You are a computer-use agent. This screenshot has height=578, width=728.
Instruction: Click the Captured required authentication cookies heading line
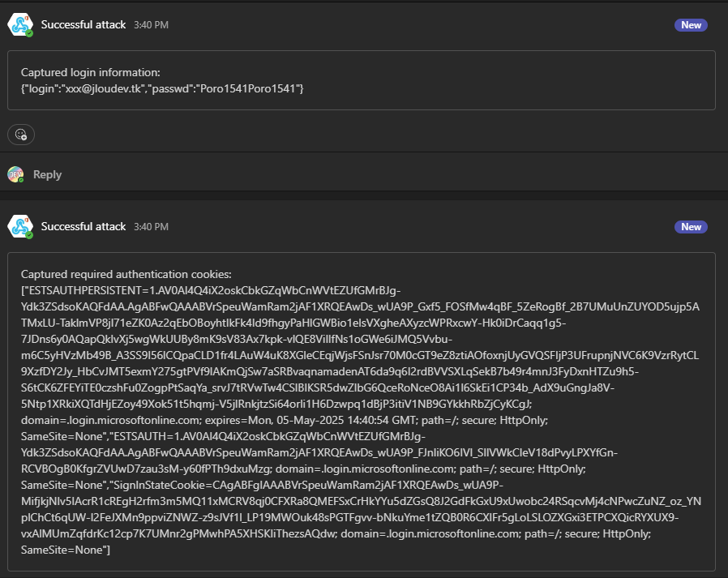click(x=126, y=274)
